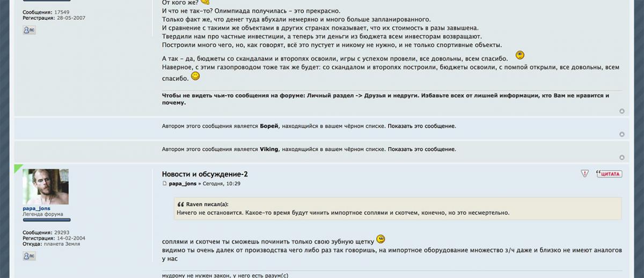Click papa_jons avatar picture
This screenshot has width=644, height=278.
point(46,187)
